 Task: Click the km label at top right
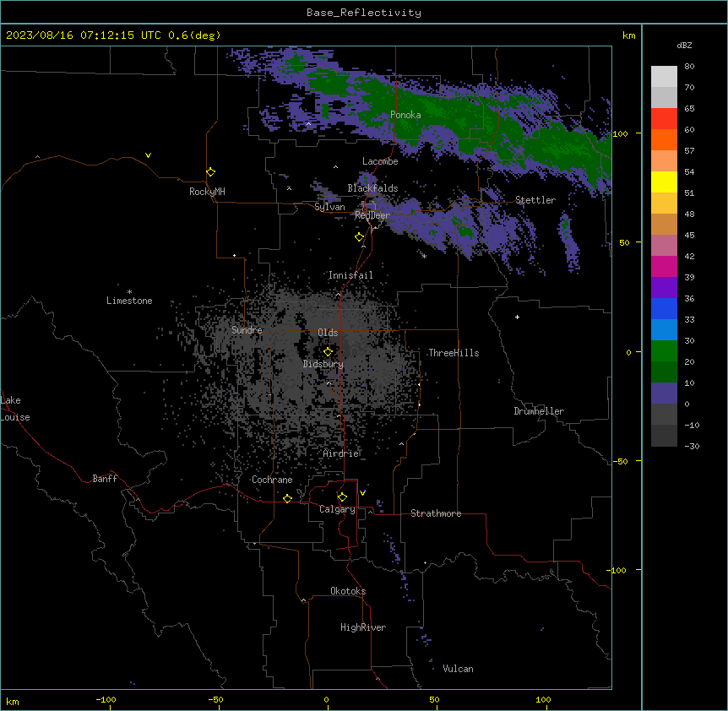(x=628, y=35)
